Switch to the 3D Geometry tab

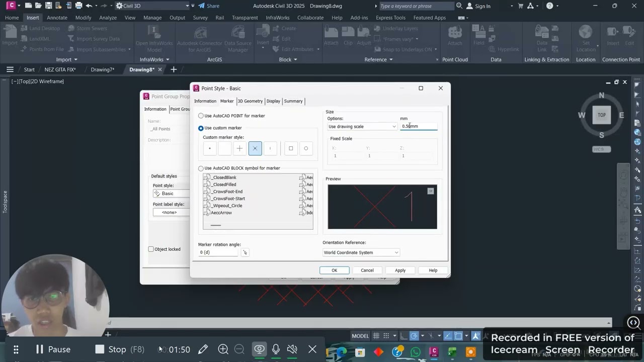point(250,101)
